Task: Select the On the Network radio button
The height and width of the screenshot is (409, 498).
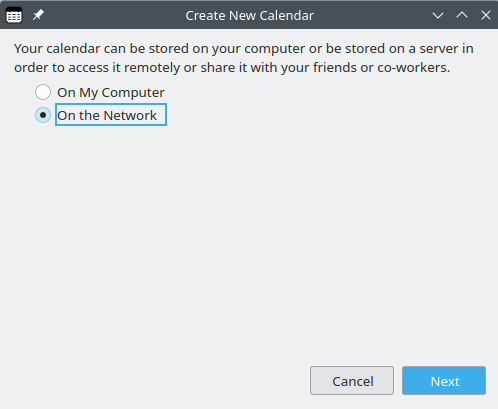Action: [43, 115]
